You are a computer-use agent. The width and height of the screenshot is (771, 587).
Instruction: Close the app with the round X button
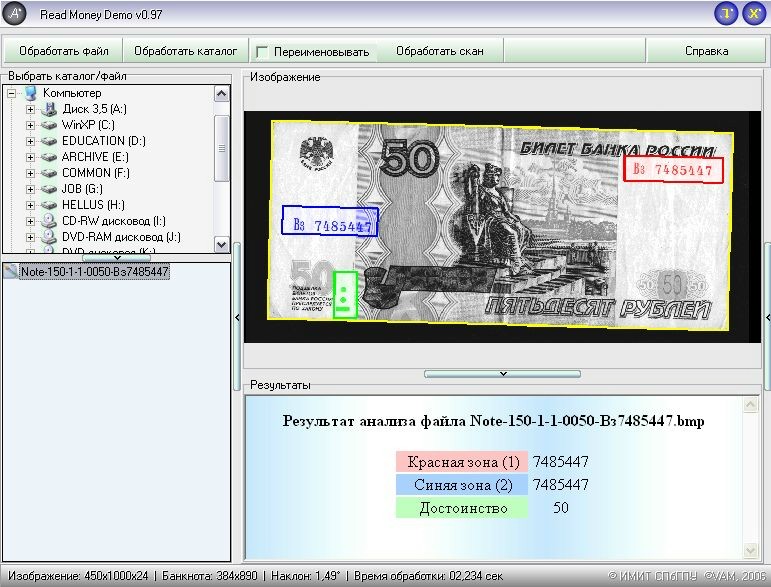(x=754, y=14)
